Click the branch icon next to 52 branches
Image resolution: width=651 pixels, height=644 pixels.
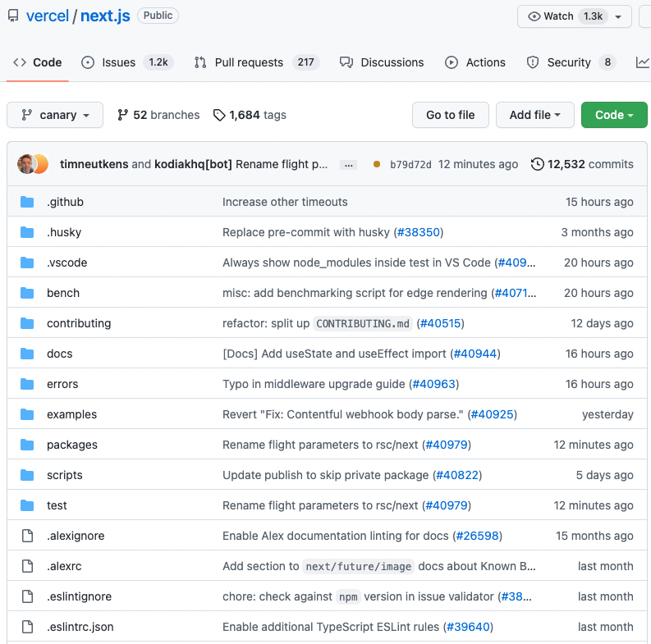click(122, 115)
